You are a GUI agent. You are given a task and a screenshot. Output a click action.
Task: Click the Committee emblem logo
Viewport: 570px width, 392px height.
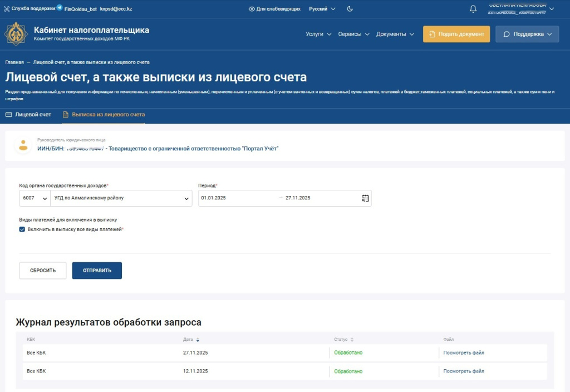click(x=16, y=34)
